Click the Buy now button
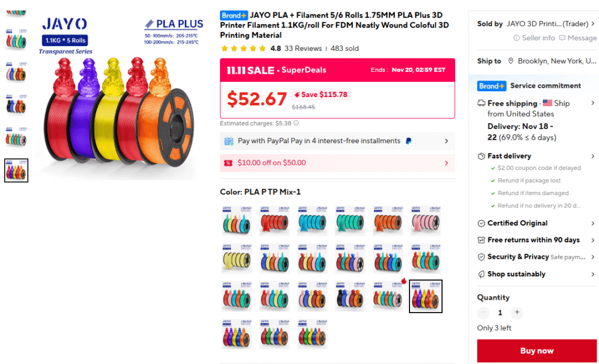Viewport: 599px width, 364px height. (537, 351)
